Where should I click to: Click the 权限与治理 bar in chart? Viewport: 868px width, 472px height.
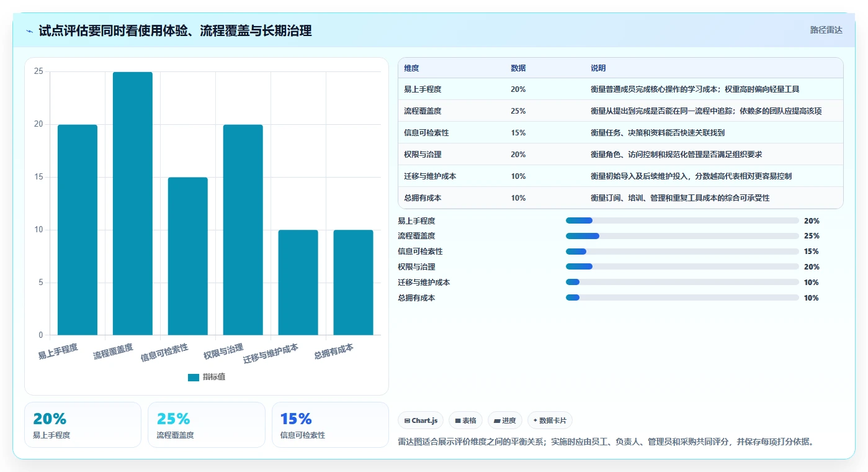tap(243, 230)
